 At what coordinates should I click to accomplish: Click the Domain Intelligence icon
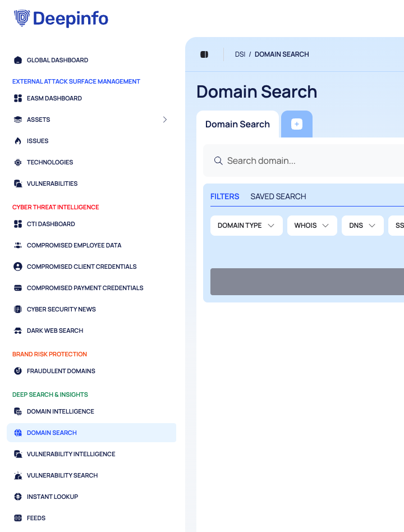coord(18,411)
